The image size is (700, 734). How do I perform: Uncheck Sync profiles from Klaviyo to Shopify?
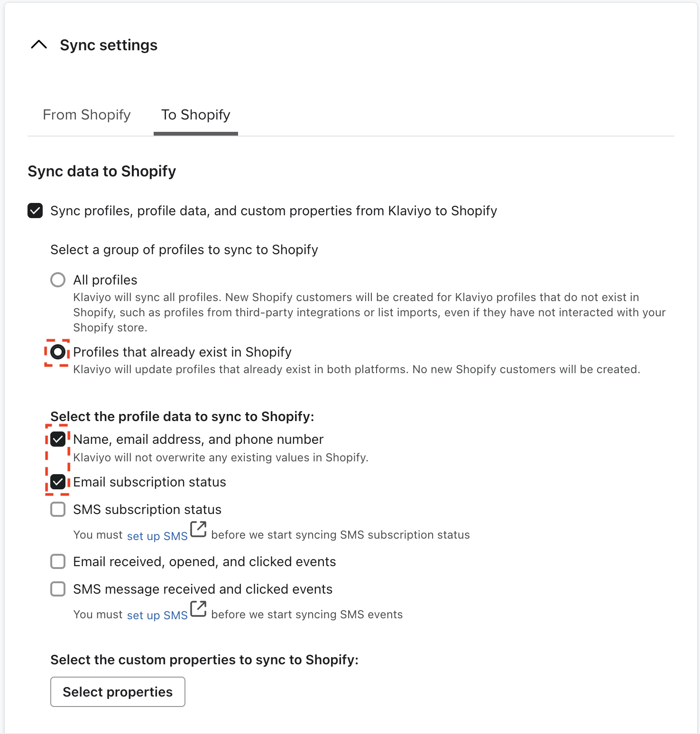[35, 211]
